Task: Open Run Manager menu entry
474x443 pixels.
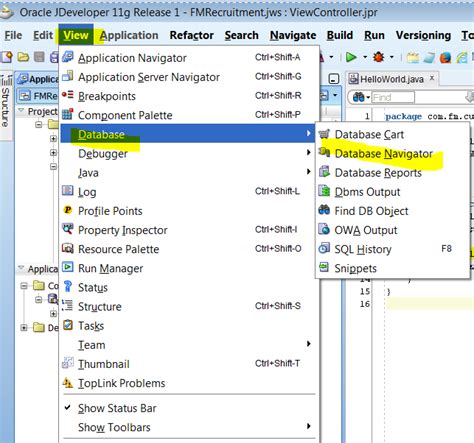Action: pos(188,268)
